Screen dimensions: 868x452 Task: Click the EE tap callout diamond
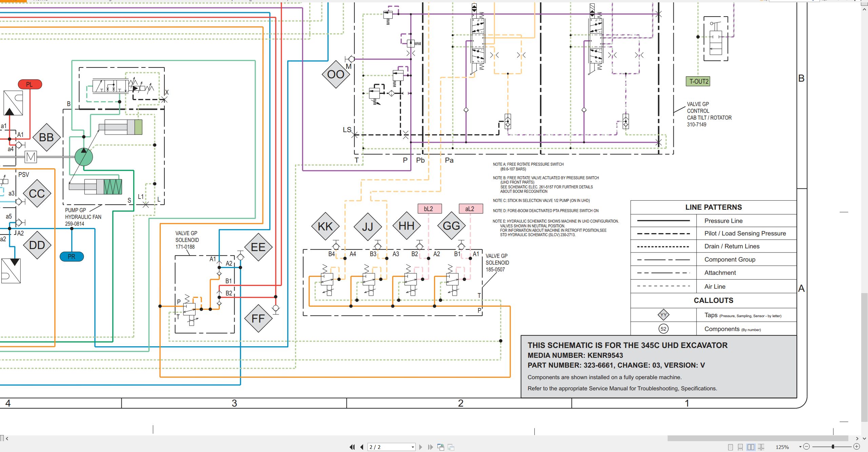point(258,247)
